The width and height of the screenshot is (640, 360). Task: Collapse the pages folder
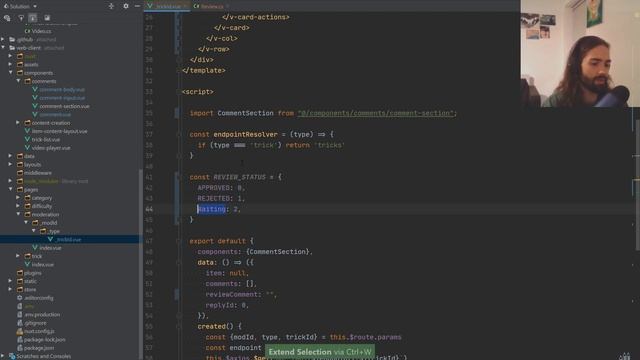11,189
